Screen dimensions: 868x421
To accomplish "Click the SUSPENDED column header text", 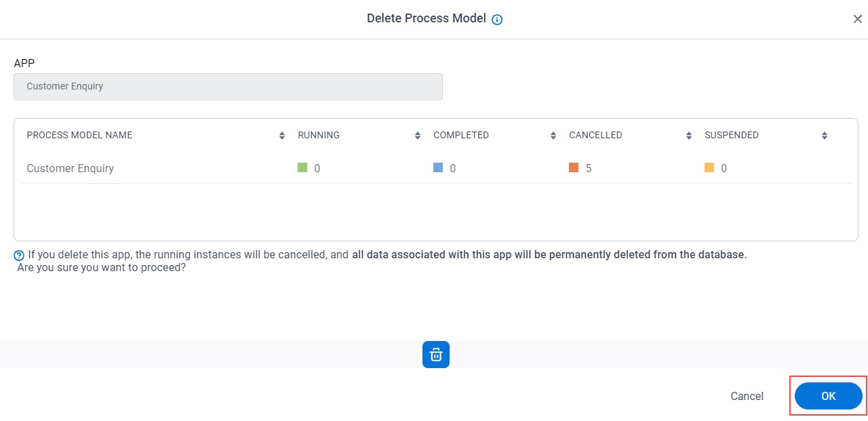I will click(732, 135).
